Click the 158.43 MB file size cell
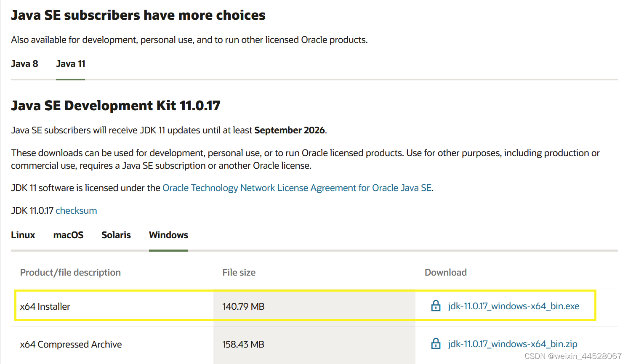The height and width of the screenshot is (364, 628). pos(243,345)
